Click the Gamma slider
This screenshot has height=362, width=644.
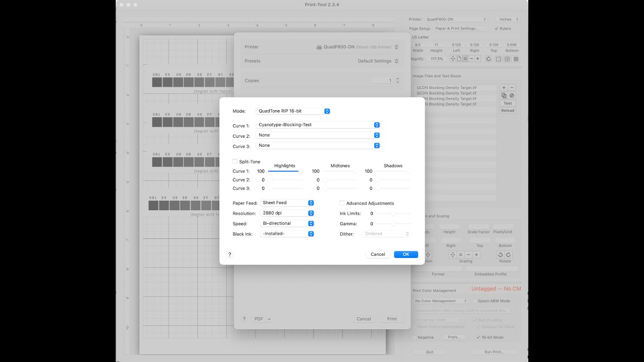click(x=393, y=224)
